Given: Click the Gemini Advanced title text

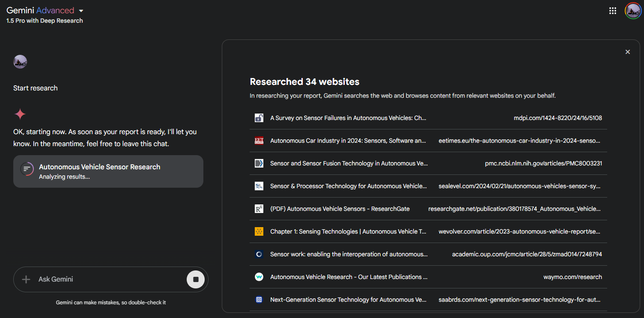Looking at the screenshot, I should [x=40, y=10].
